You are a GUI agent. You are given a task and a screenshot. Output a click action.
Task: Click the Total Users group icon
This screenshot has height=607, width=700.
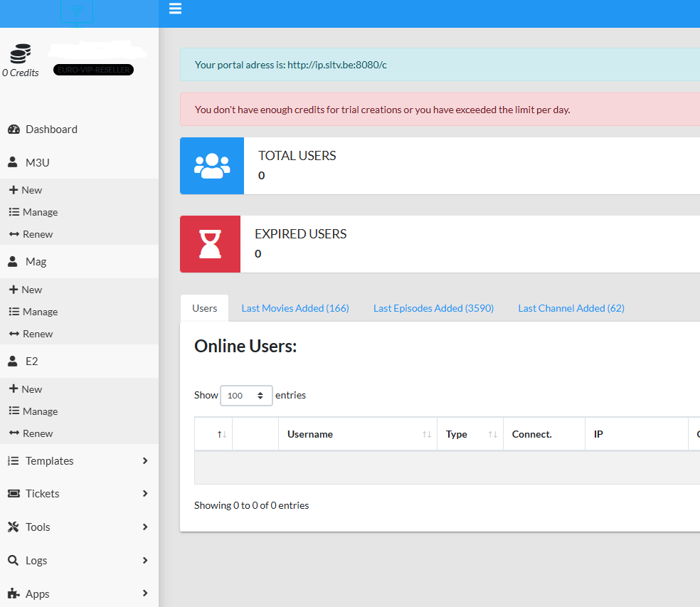tap(212, 166)
